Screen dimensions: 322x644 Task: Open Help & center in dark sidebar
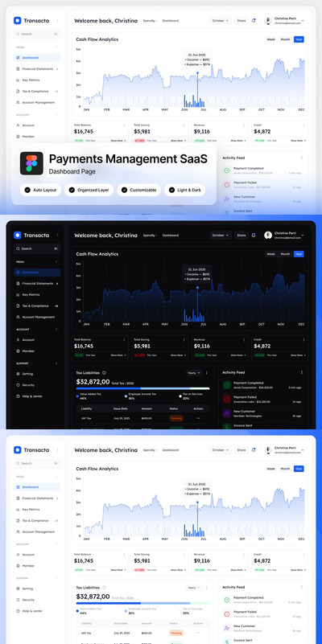click(x=32, y=396)
